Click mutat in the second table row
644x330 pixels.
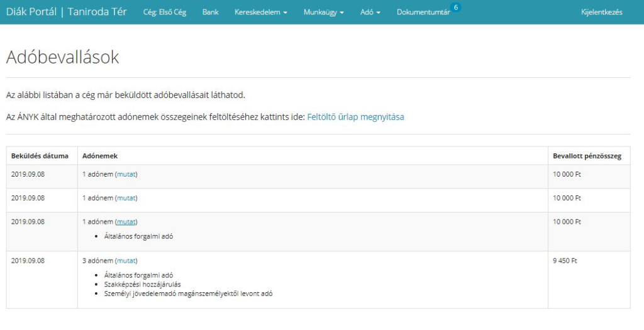(x=126, y=198)
